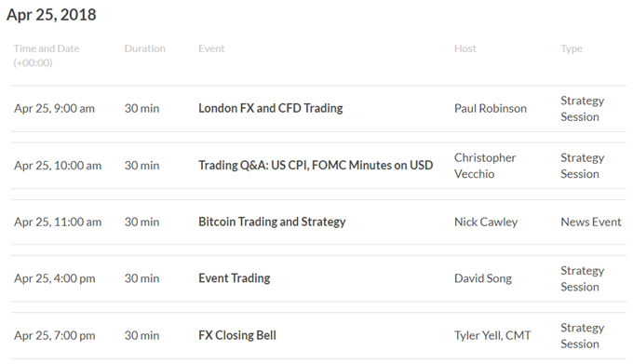Select the Apr 25, 9:00 am time cell
The width and height of the screenshot is (633, 364).
[54, 108]
